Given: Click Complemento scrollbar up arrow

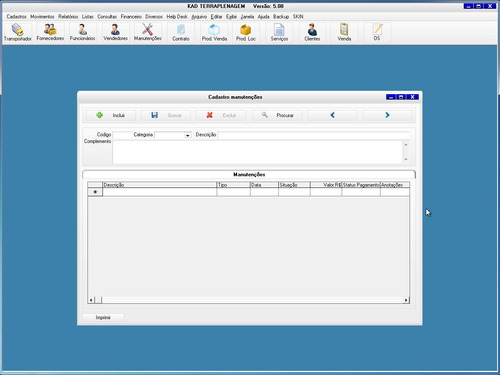Looking at the screenshot, I should [x=406, y=145].
